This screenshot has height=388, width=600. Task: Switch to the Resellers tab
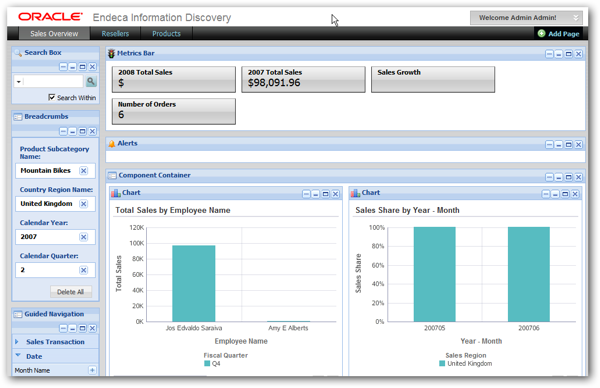(115, 34)
